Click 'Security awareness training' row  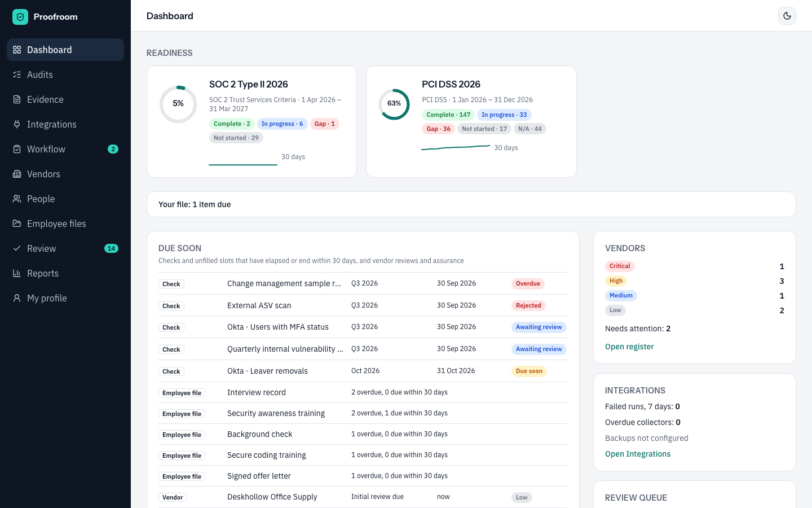[363, 413]
